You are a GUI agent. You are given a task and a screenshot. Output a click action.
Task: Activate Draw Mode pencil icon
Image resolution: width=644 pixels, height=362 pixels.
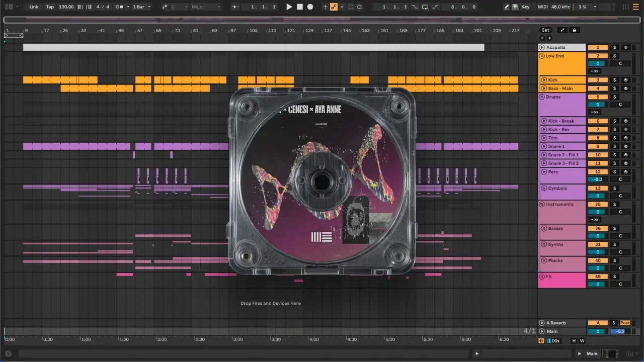coord(507,7)
